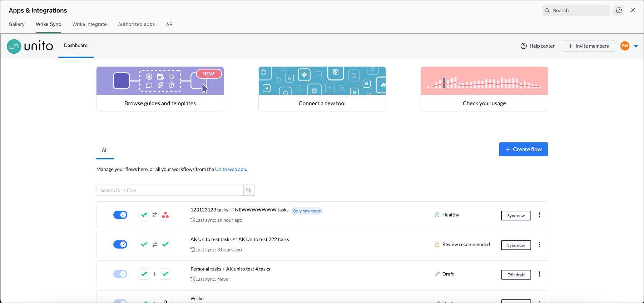Expand the account dropdown arrow beside avatar

coord(636,46)
